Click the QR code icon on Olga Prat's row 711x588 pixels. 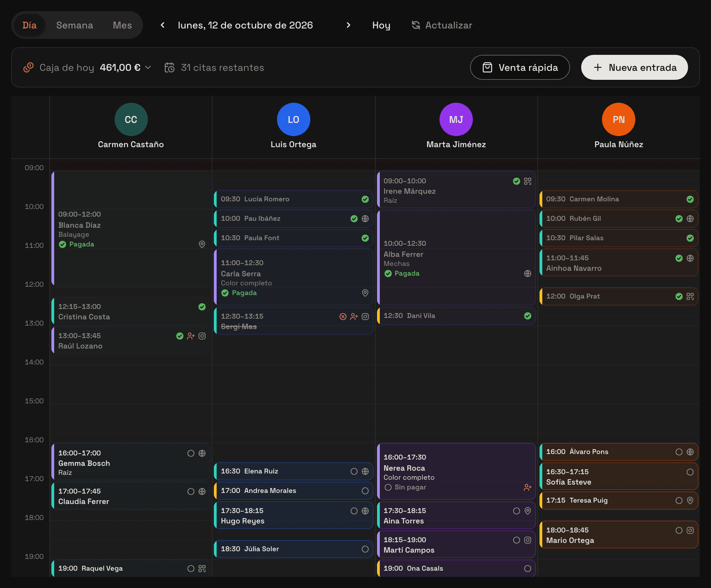tap(690, 296)
